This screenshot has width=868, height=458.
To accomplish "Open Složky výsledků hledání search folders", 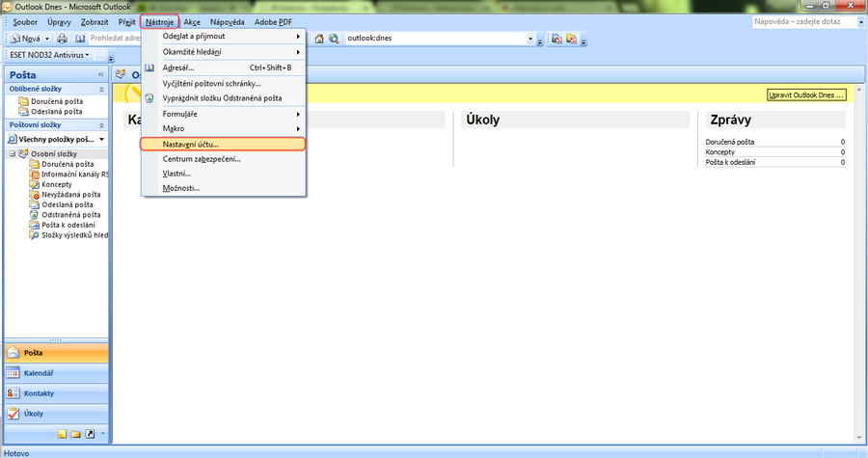I will [72, 235].
